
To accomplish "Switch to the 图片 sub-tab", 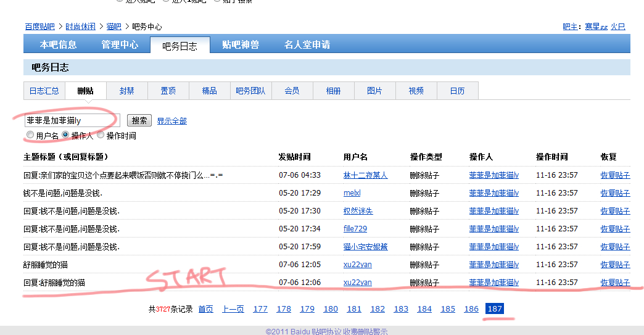I will click(x=374, y=91).
